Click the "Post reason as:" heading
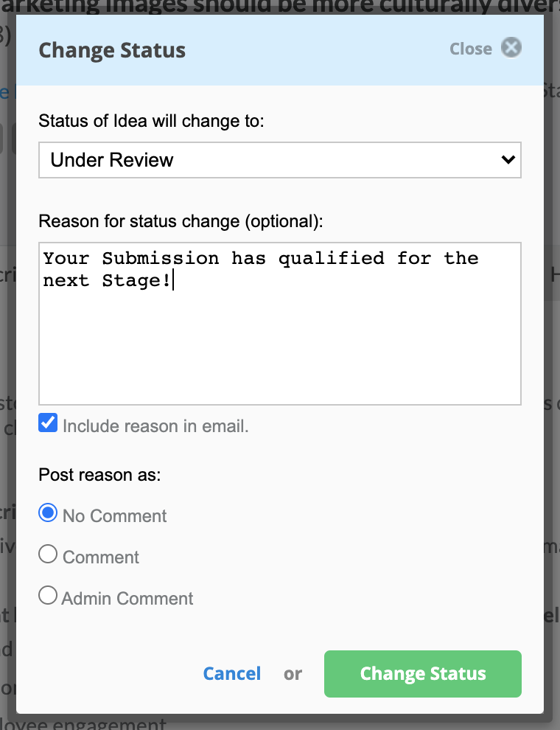560x730 pixels. pyautogui.click(x=99, y=475)
